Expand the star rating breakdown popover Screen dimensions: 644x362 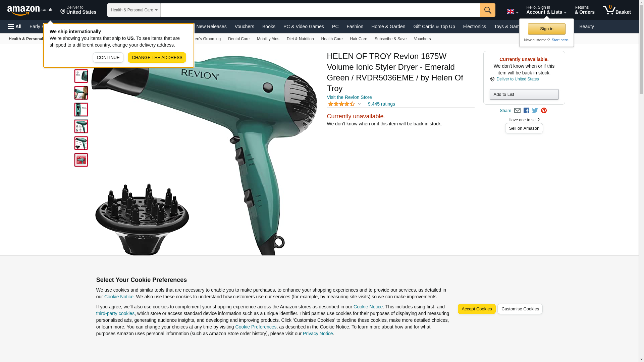pos(344,104)
